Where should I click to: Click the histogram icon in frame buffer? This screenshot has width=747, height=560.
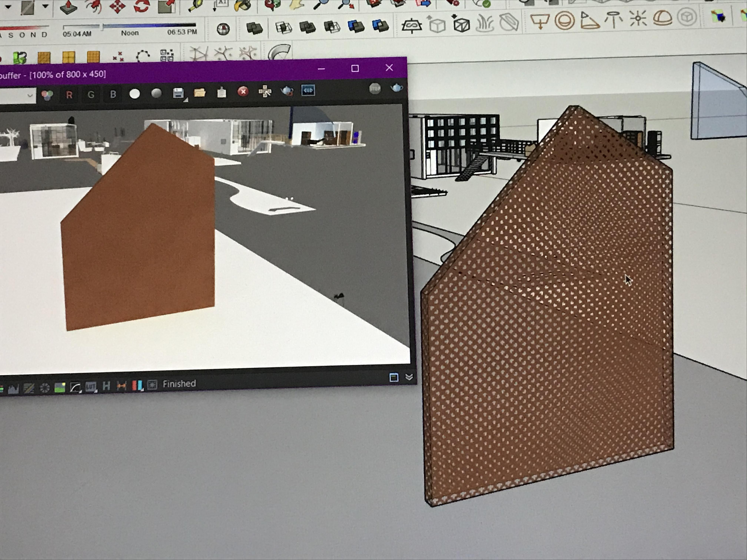click(x=14, y=389)
